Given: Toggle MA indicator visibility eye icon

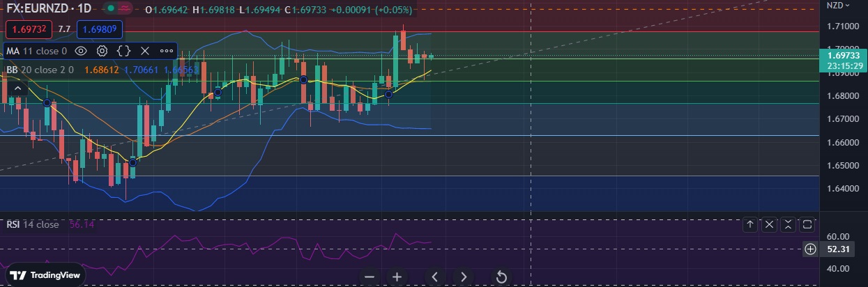Looking at the screenshot, I should (81, 51).
